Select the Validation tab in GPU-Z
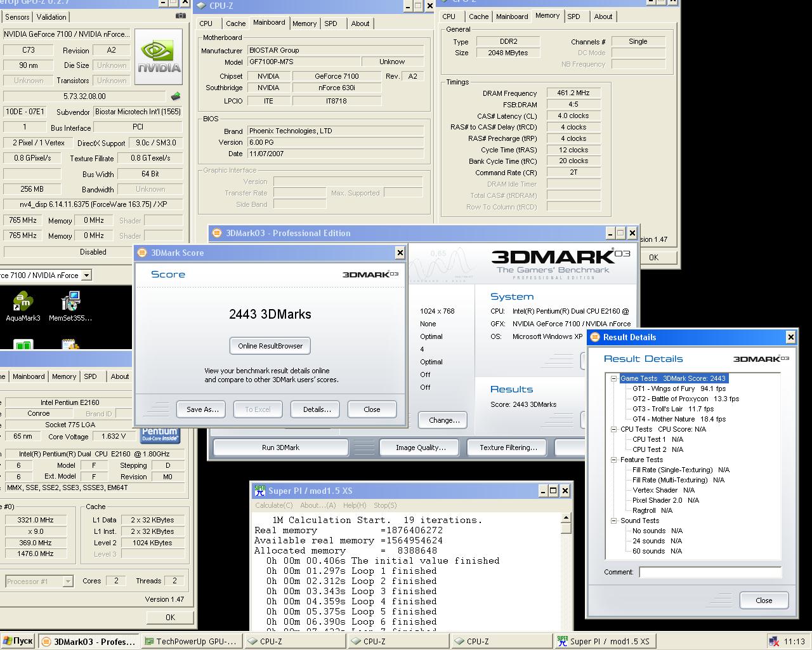812x650 pixels. tap(51, 17)
